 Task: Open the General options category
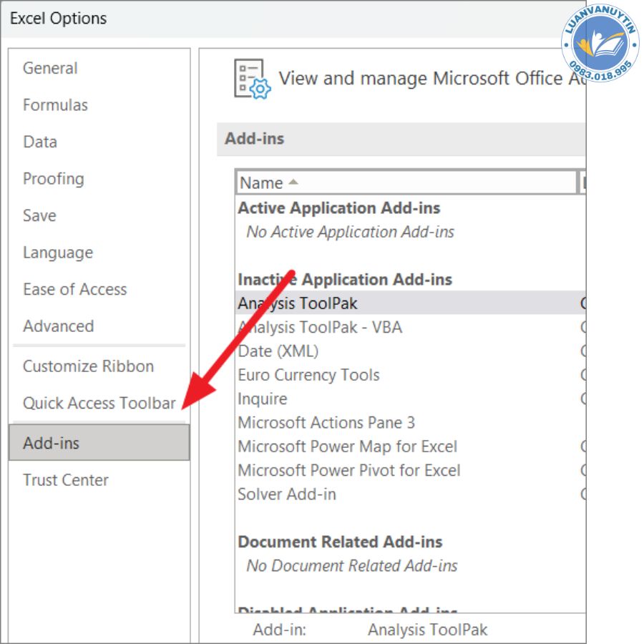coord(50,68)
